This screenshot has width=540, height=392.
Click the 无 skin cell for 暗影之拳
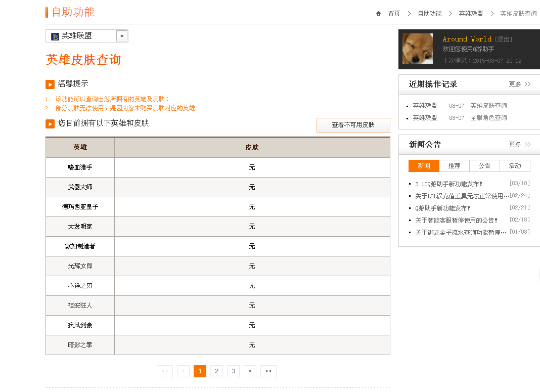point(252,345)
